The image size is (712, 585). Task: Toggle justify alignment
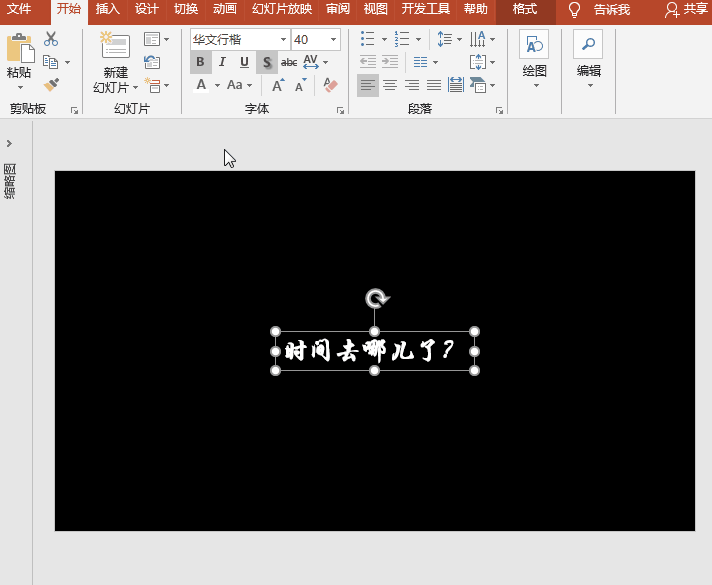434,85
